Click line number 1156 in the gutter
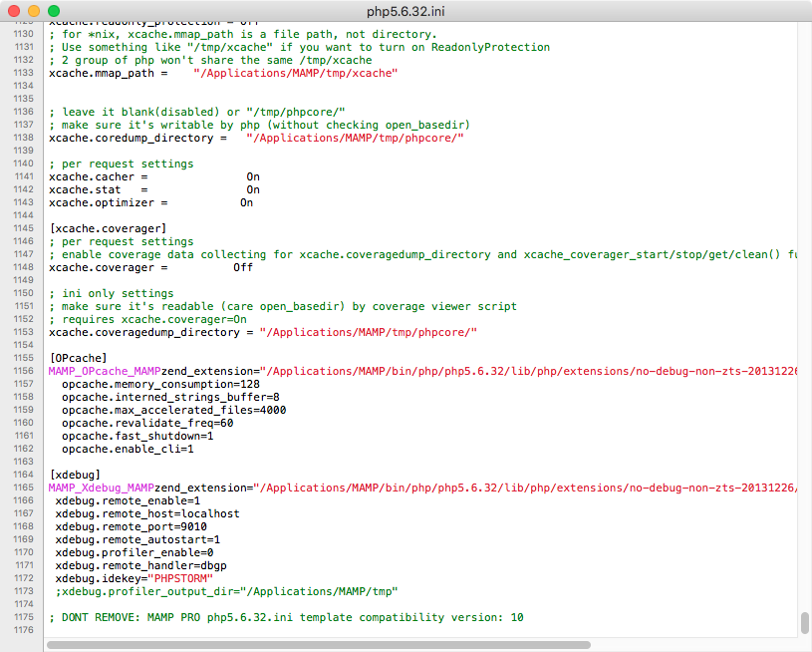 [x=23, y=371]
